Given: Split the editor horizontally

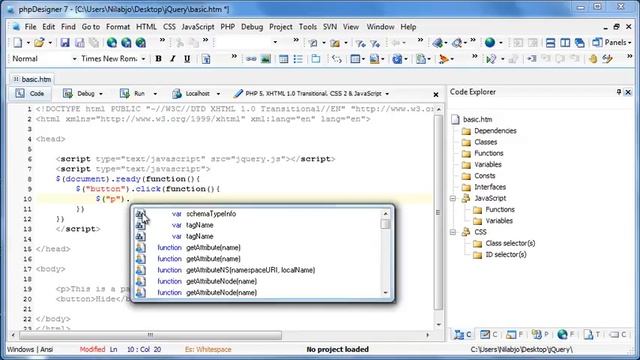Looking at the screenshot, I should coord(550,42).
